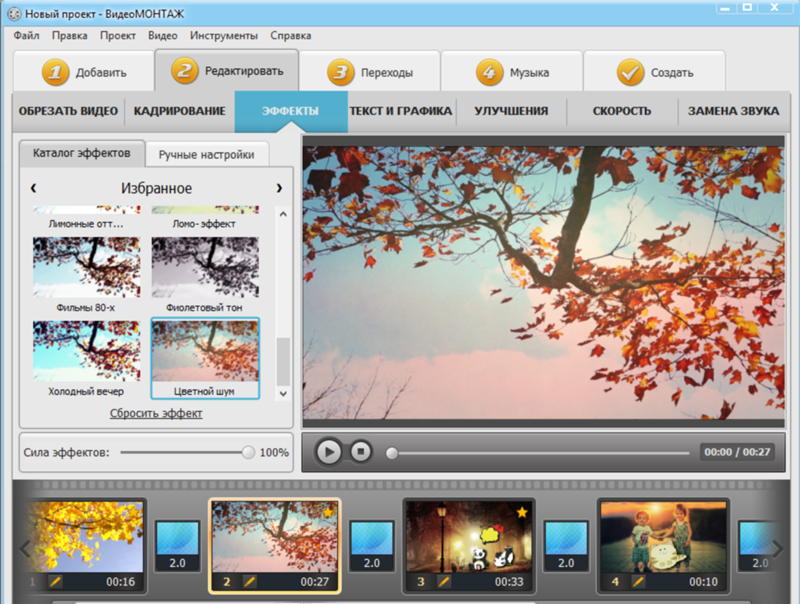Screen dimensions: 800x604
Task: Click Сбросить эффект link
Action: tap(156, 413)
